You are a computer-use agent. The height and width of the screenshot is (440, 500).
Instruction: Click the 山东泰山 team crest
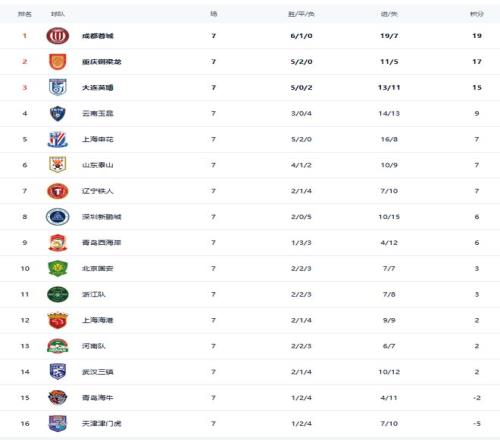click(x=58, y=165)
